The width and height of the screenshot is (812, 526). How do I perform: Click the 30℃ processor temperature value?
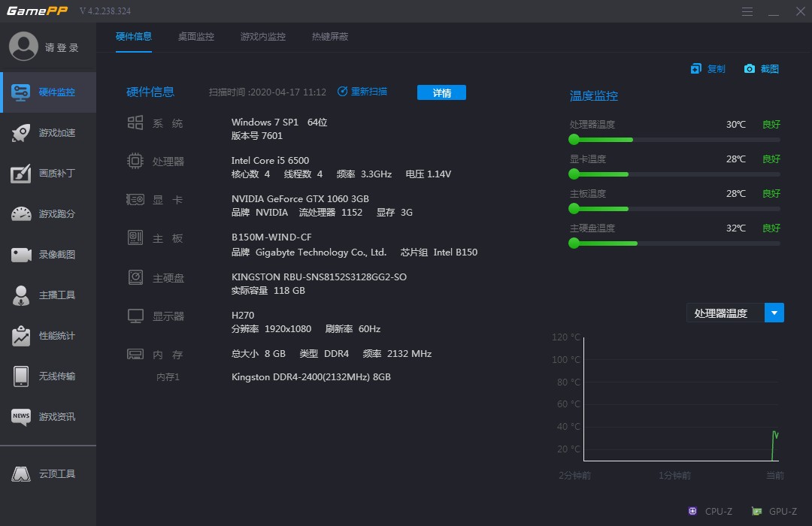pyautogui.click(x=736, y=124)
